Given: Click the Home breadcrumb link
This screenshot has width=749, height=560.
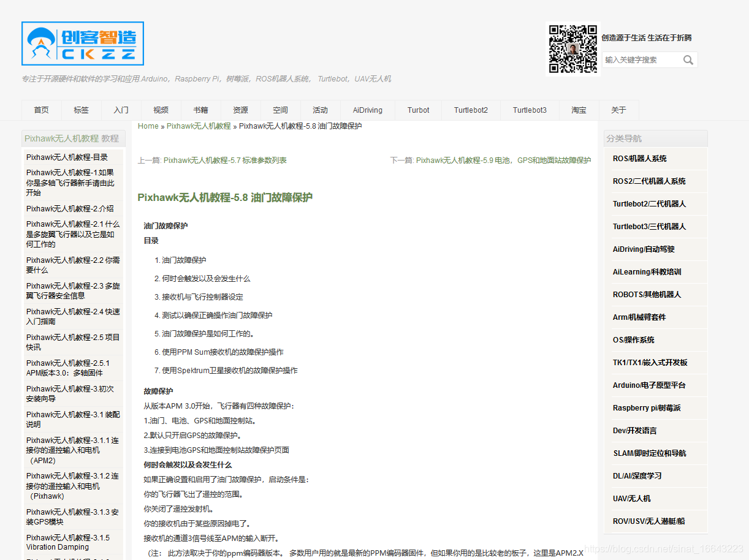Looking at the screenshot, I should coord(148,126).
